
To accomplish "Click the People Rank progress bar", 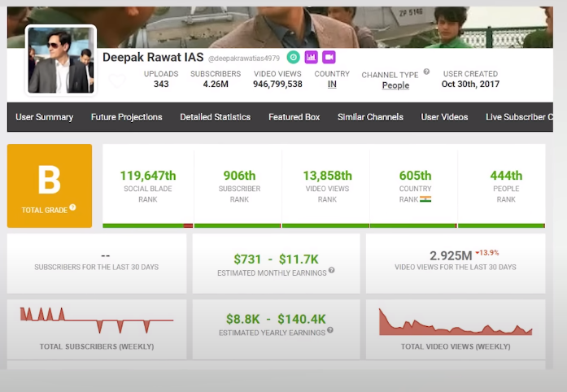I will click(501, 225).
